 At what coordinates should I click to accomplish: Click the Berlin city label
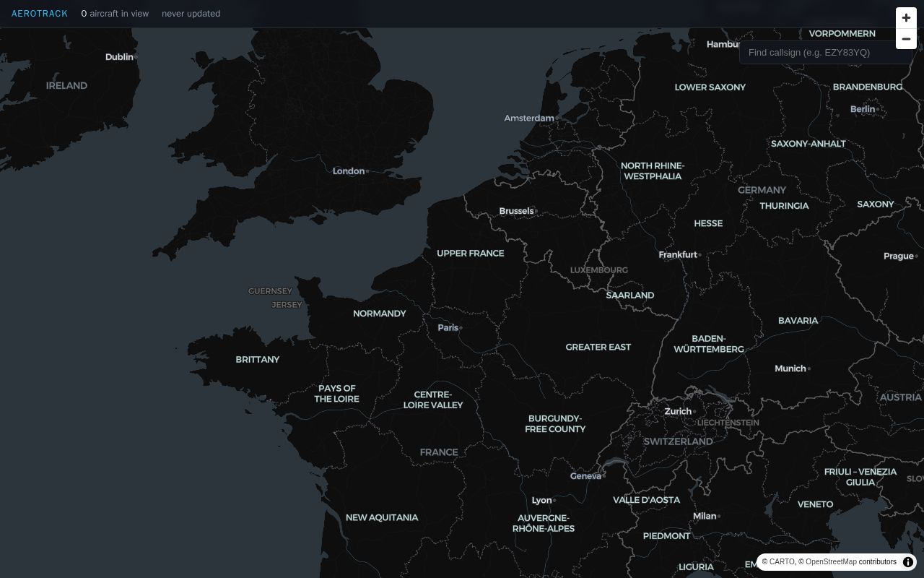click(863, 109)
